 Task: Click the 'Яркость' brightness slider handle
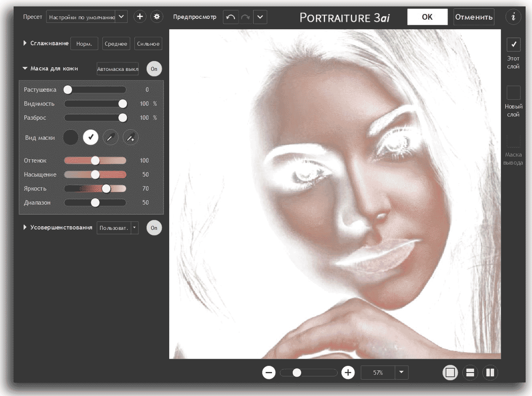click(106, 189)
